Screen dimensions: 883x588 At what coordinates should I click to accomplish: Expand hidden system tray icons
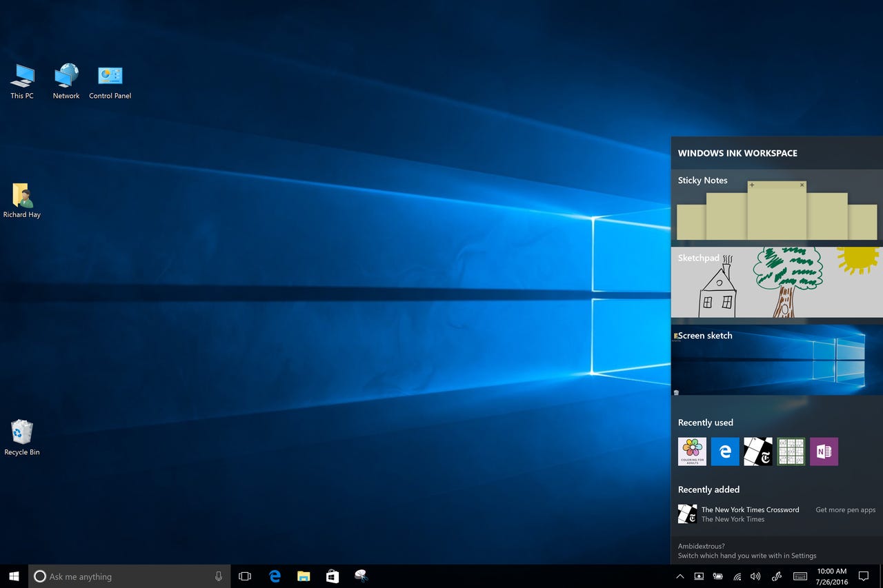679,576
